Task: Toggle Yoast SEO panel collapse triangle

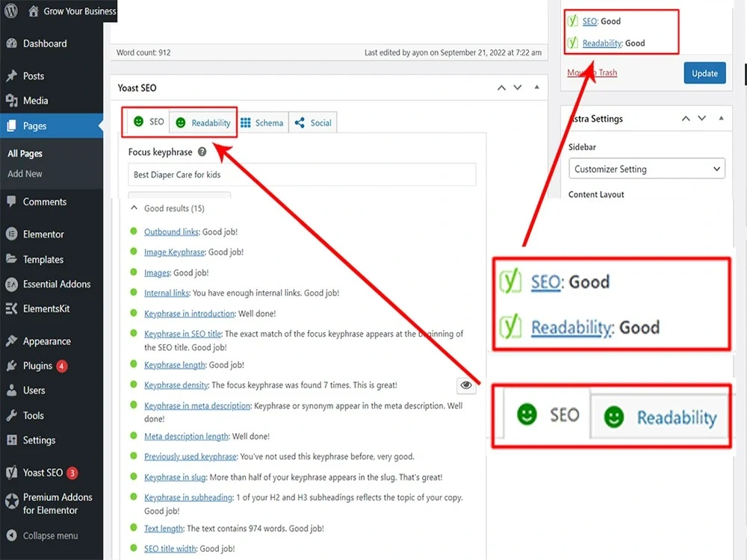Action: [537, 87]
